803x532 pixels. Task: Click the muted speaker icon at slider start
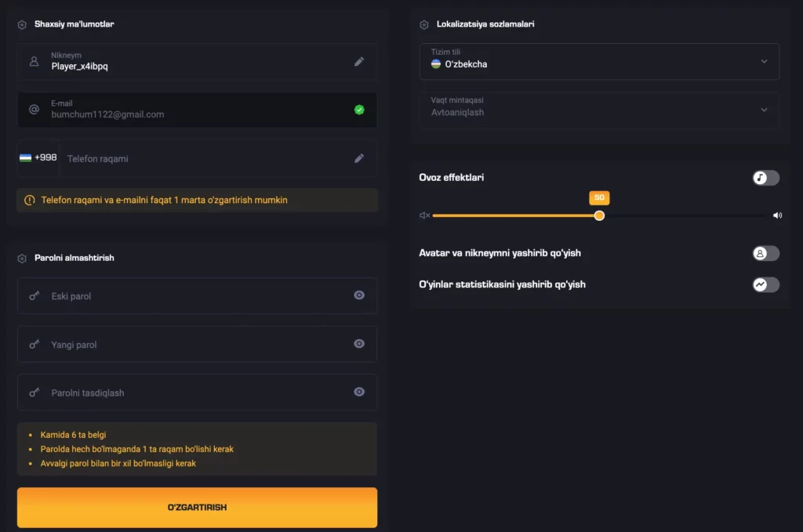[424, 215]
